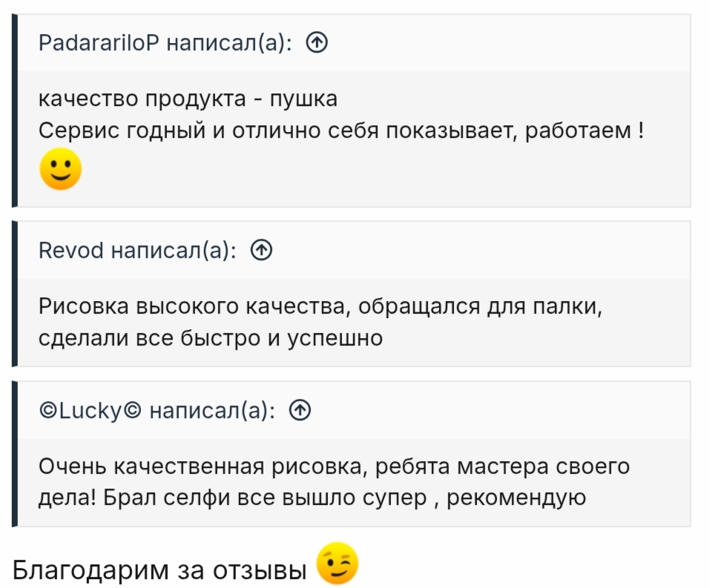Click the 'Благодарим за отзывы' reply text
The width and height of the screenshot is (710, 588).
click(160, 569)
